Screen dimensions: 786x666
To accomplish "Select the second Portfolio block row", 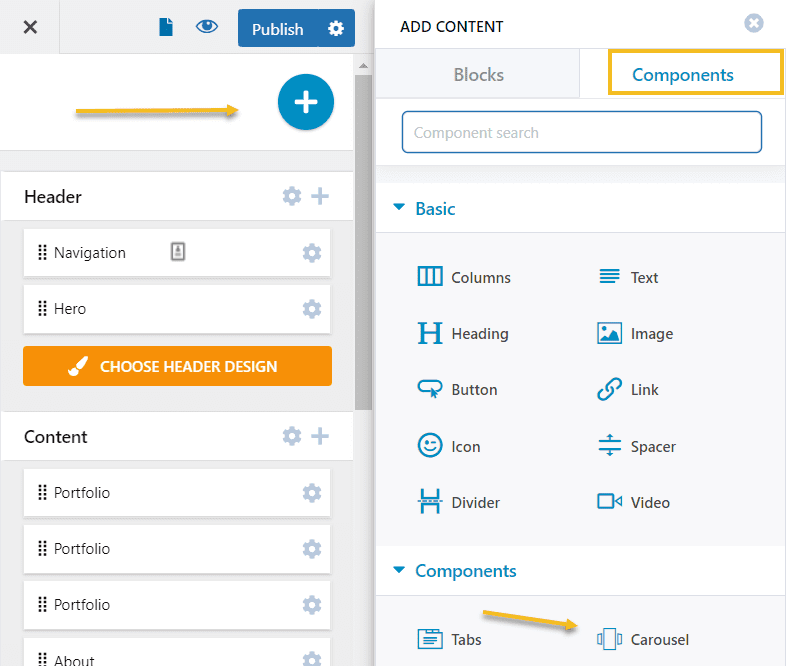I will click(177, 549).
